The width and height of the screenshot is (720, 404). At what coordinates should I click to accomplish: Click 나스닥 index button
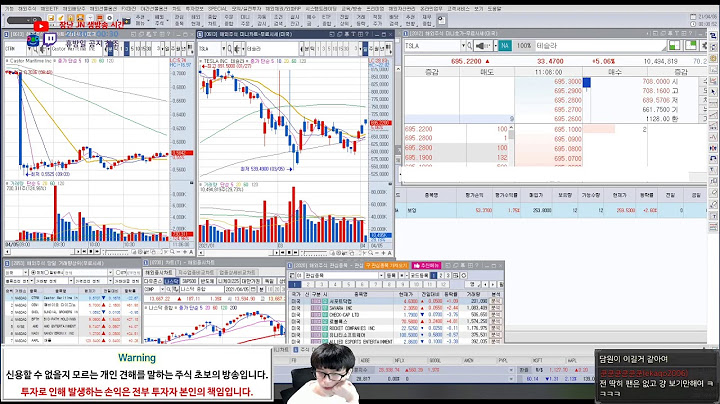172,281
